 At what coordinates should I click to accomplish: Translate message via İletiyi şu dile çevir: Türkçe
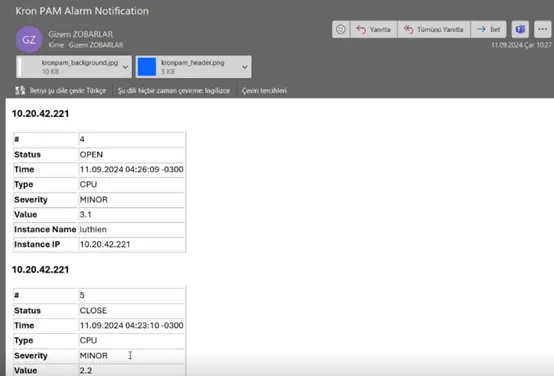point(68,91)
